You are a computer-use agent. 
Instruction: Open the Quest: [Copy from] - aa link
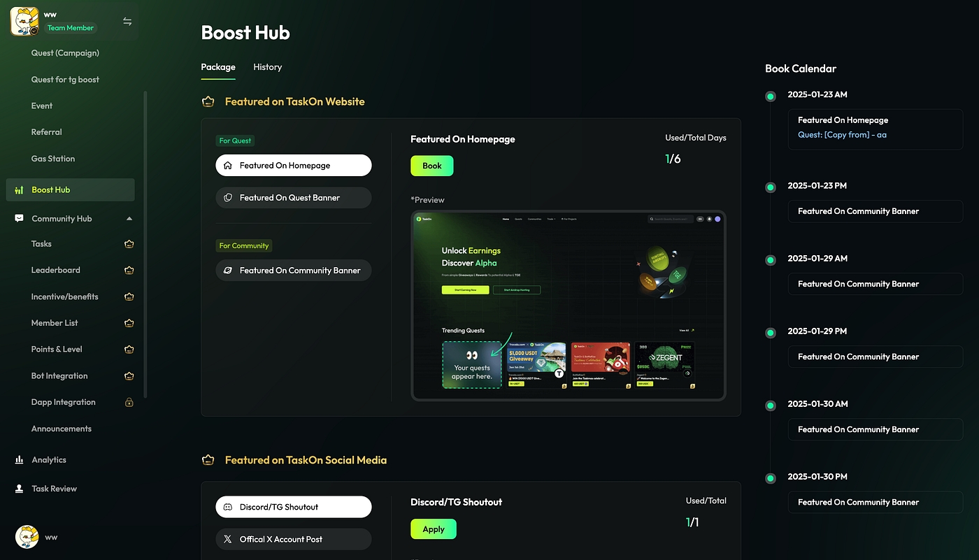pyautogui.click(x=842, y=135)
